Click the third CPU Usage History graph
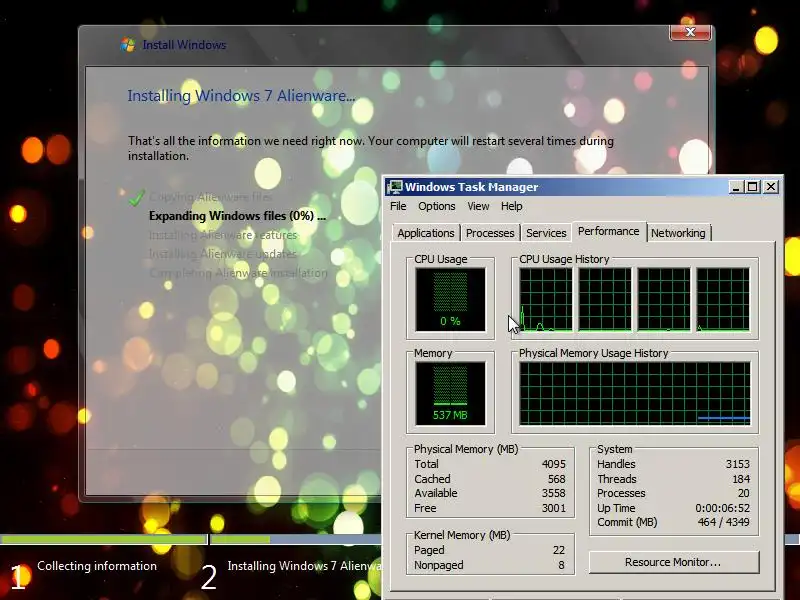This screenshot has height=600, width=800. click(664, 299)
